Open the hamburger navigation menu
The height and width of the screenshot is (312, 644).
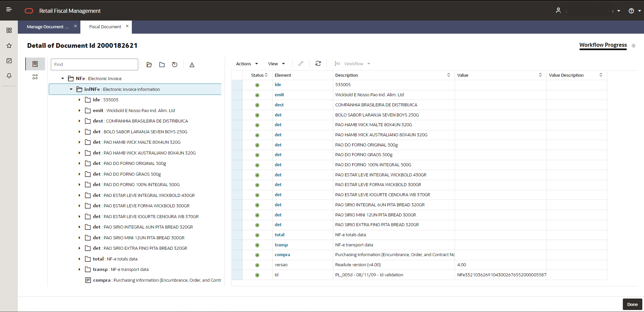pyautogui.click(x=9, y=9)
